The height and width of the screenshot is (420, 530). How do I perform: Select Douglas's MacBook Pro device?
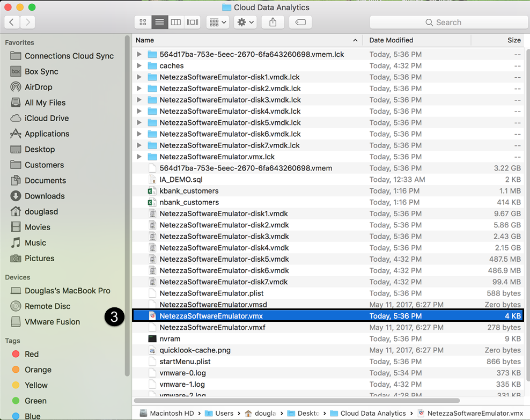coord(60,291)
